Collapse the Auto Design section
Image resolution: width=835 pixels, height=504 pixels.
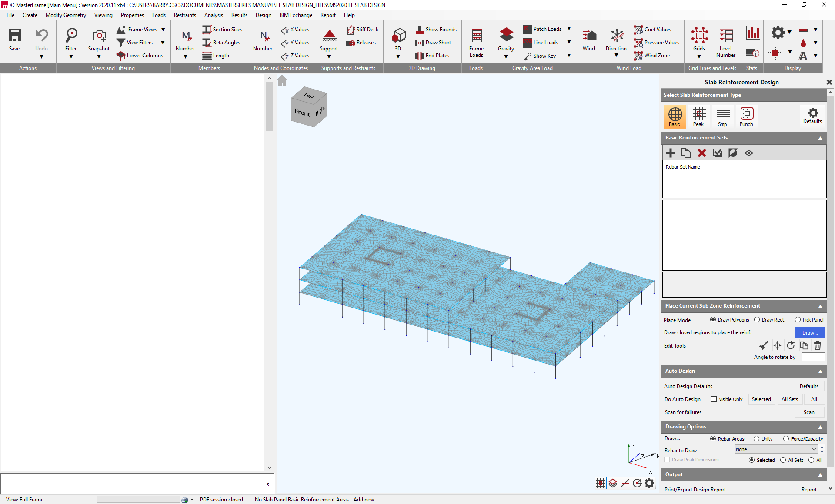click(820, 371)
